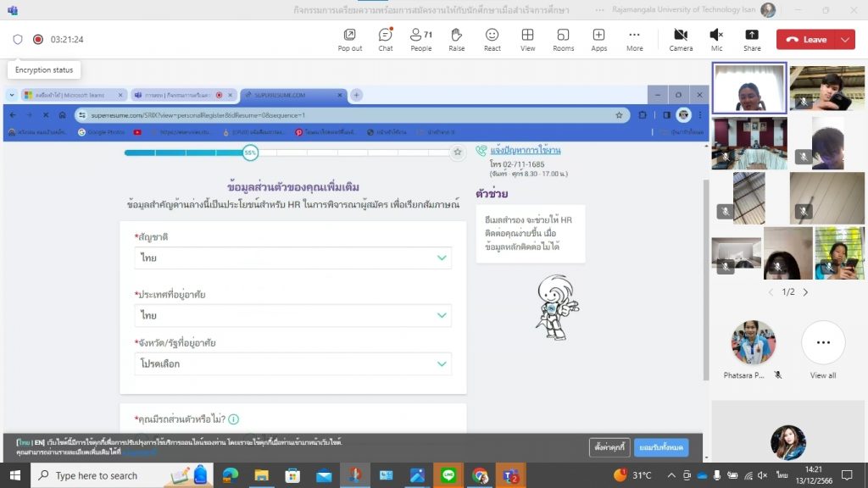Click the Pop out icon
Screen dimensions: 868x488
click(x=349, y=39)
